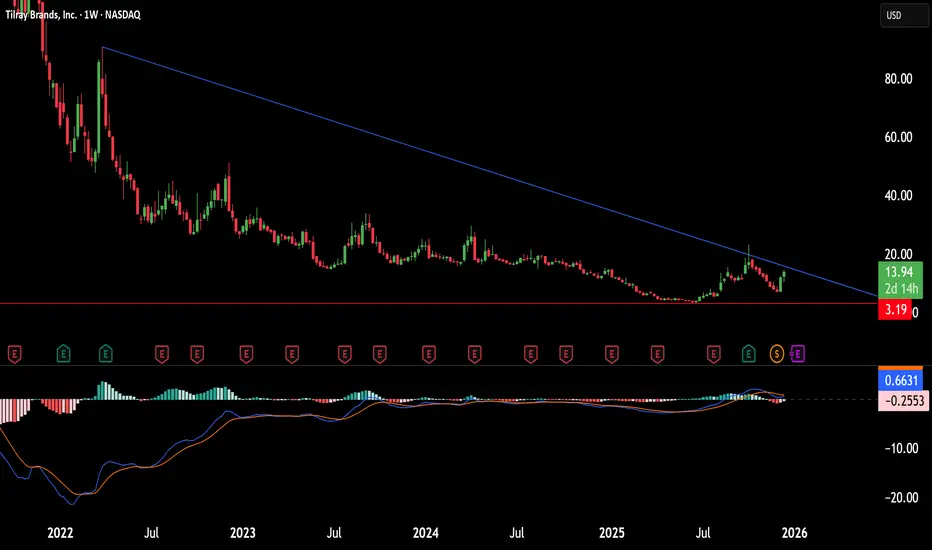Screen dimensions: 932x550
Task: Click the red earnings marker for July 2025
Action: [713, 354]
